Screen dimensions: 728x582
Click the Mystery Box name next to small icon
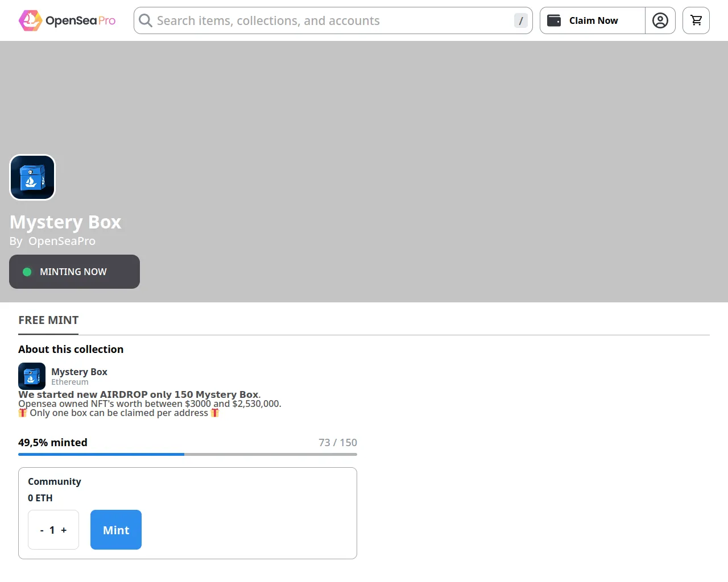point(79,372)
